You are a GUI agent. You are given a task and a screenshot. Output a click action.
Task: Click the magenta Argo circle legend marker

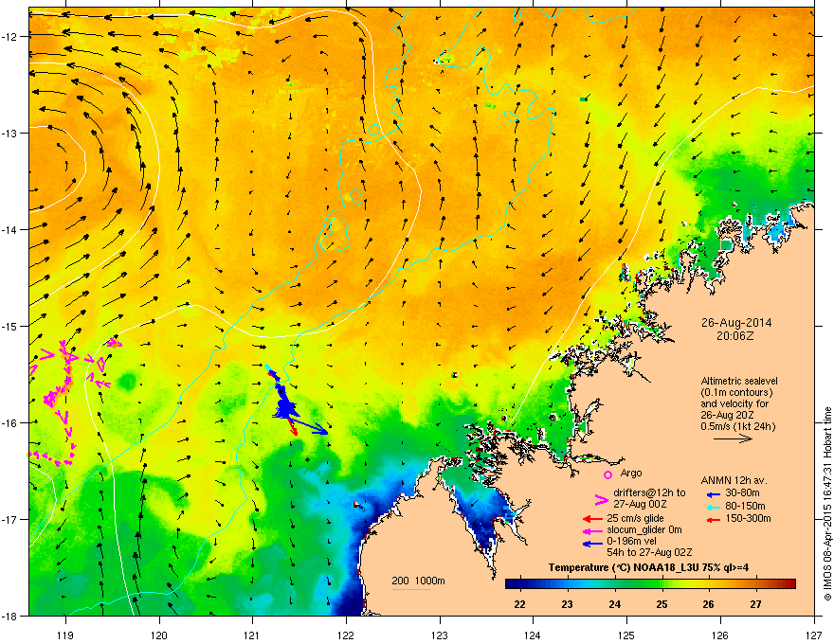pos(607,474)
